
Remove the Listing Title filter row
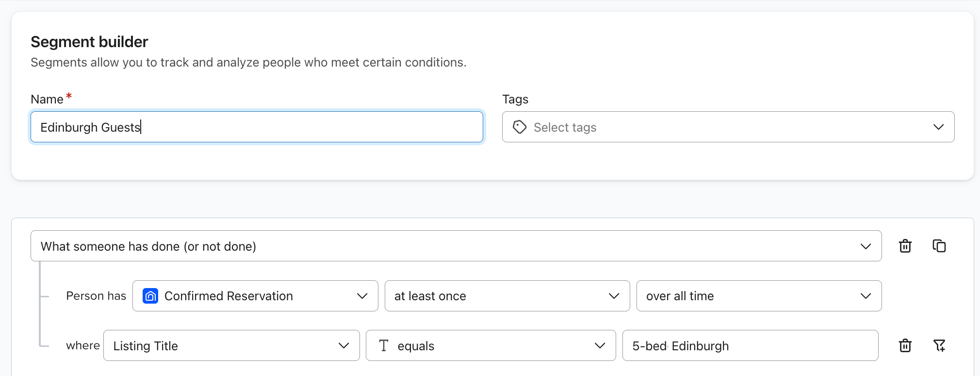[x=905, y=345]
